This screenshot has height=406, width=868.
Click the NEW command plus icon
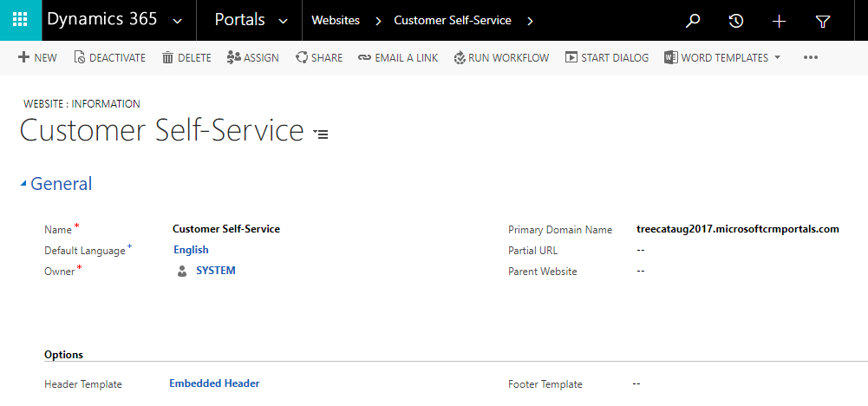(x=23, y=57)
